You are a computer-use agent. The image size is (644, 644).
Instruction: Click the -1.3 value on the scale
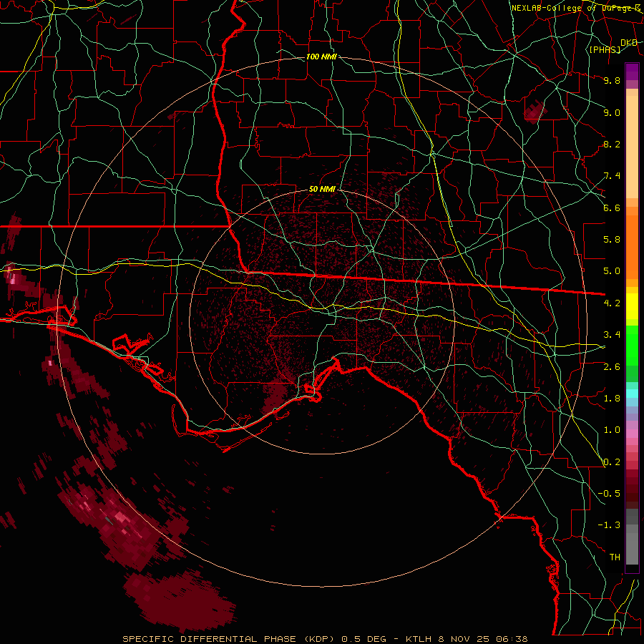pos(609,525)
